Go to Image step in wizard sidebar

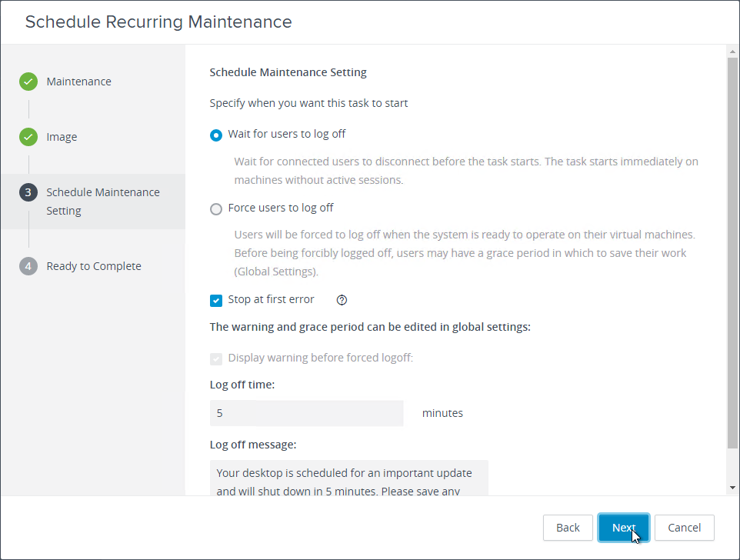[62, 137]
